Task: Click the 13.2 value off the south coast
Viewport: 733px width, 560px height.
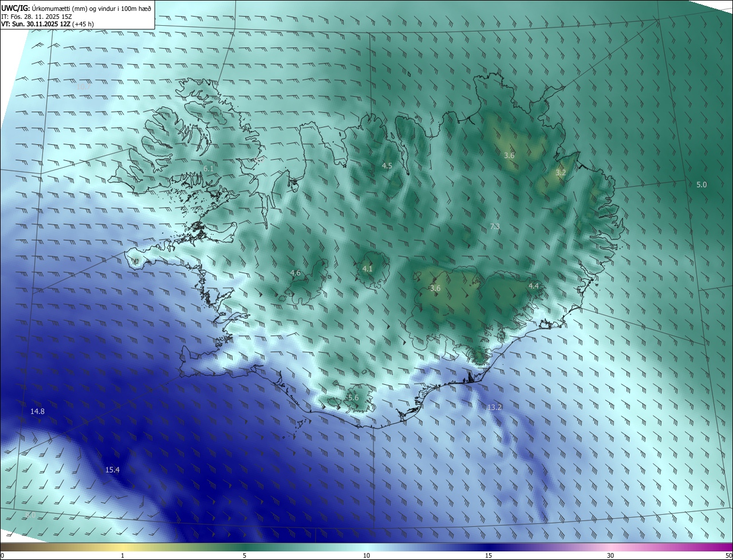Action: coord(495,408)
